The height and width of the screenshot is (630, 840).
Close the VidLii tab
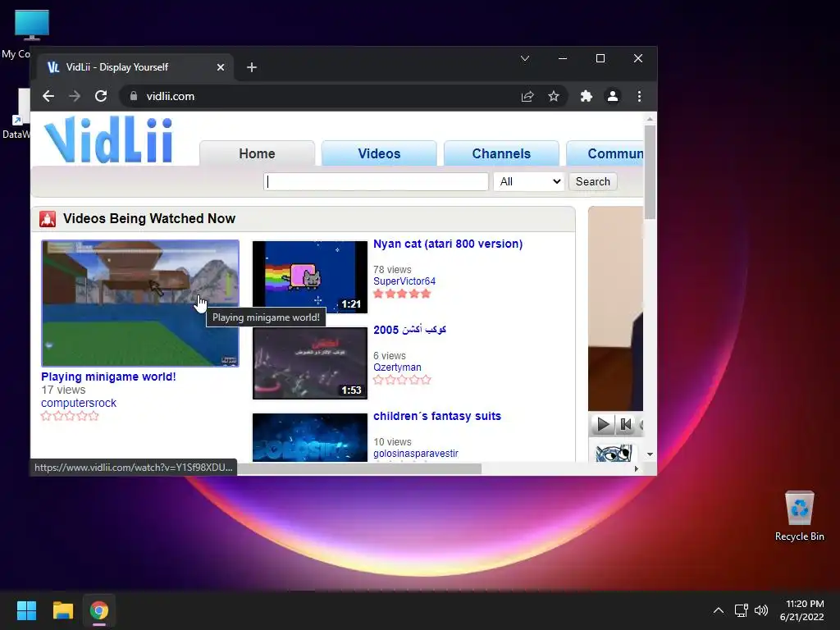click(220, 67)
